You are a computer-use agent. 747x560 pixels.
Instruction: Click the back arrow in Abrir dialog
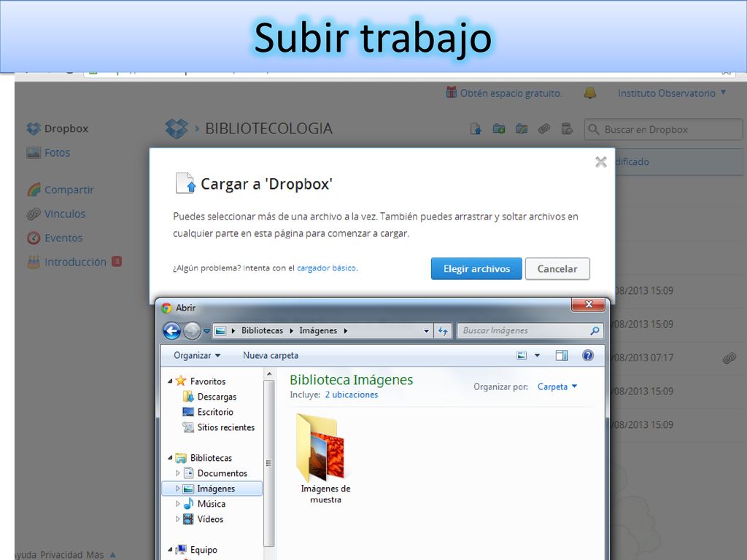coord(172,330)
